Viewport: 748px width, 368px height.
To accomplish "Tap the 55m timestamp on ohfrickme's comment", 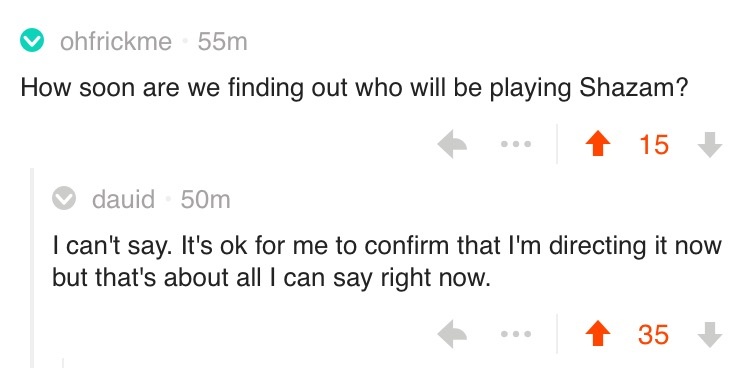I will [222, 41].
